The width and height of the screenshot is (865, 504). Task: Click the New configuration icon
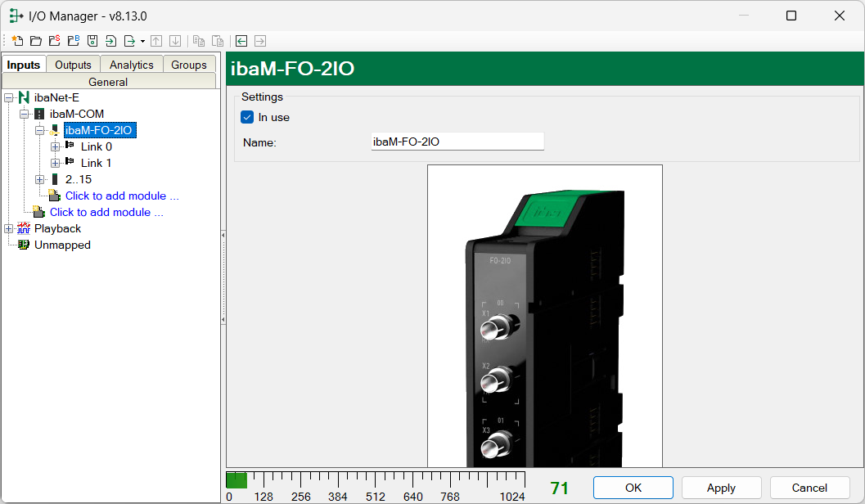pos(17,41)
